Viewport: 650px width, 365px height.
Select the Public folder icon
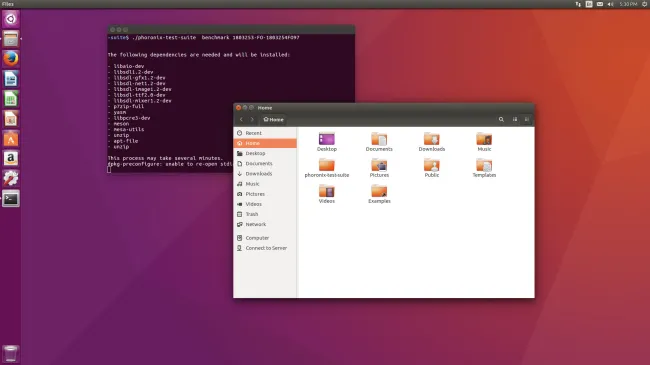432,165
